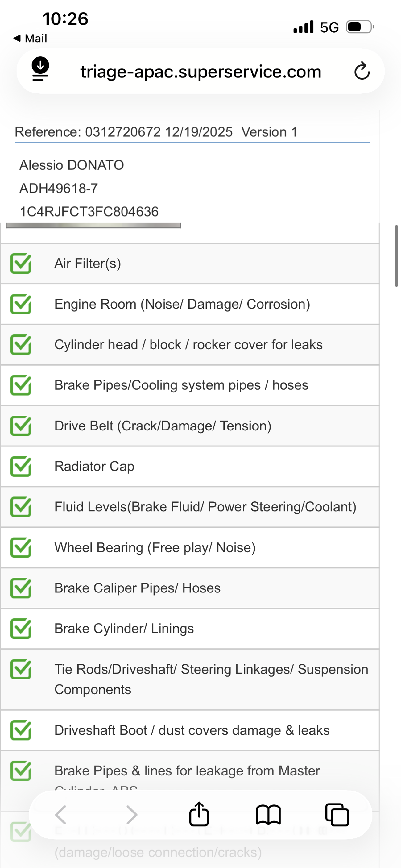
Task: Tap the downloads icon in address bar
Action: click(40, 69)
